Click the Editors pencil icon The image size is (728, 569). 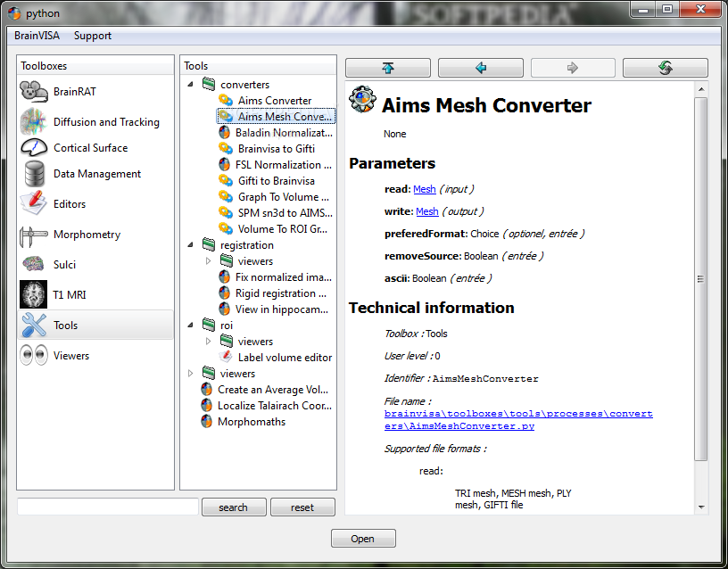pyautogui.click(x=33, y=203)
